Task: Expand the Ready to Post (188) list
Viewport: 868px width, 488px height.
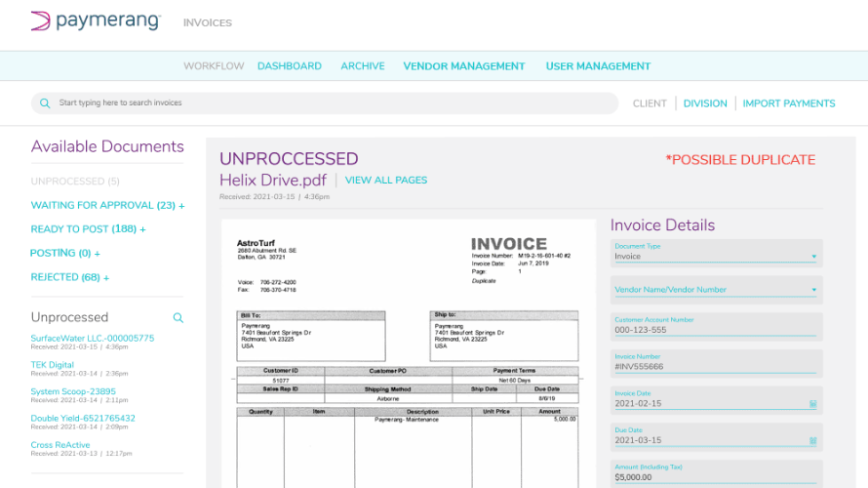Action: pos(88,229)
